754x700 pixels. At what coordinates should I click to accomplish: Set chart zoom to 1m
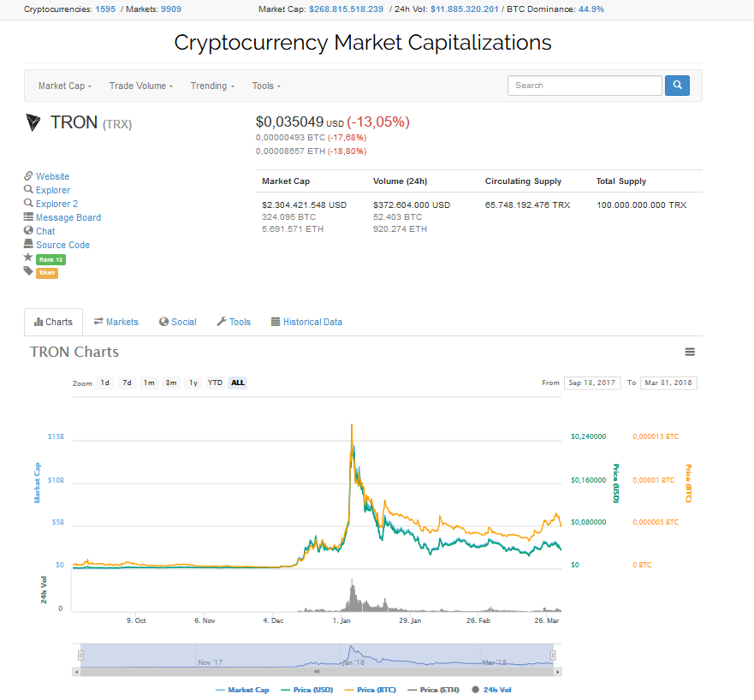coord(149,383)
